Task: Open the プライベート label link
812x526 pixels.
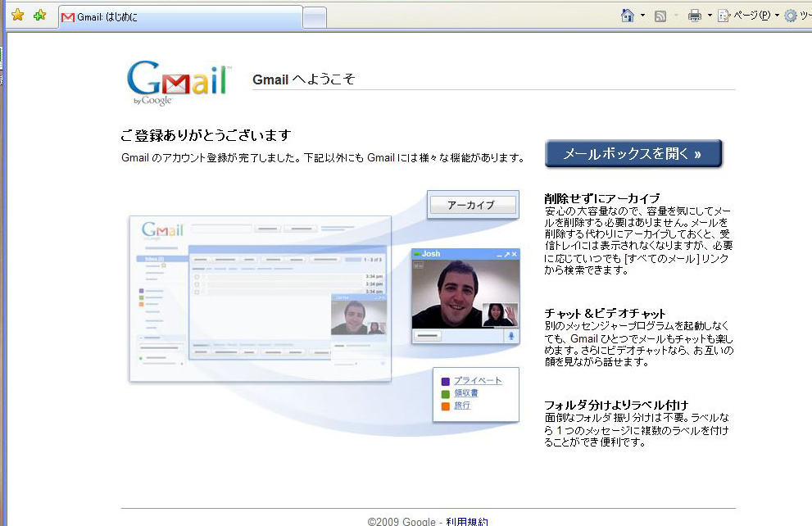Action: click(x=478, y=380)
